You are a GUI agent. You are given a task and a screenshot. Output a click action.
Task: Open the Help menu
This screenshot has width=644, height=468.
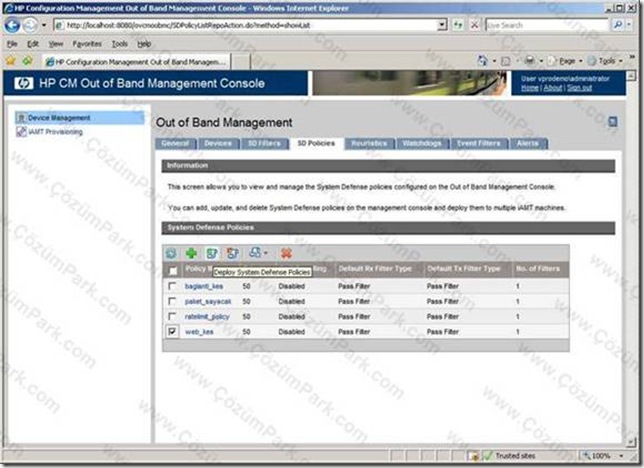tap(144, 44)
